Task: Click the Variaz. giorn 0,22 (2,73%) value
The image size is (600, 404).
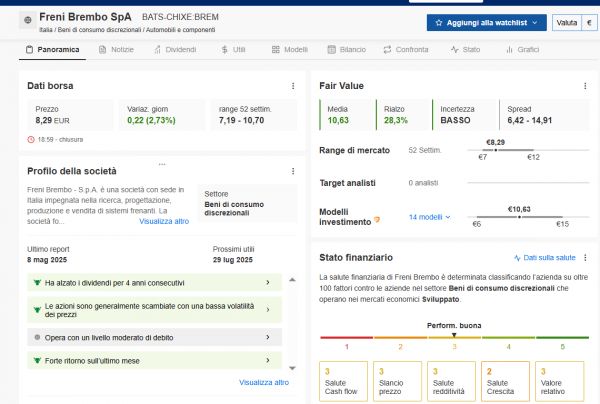Action: [151, 120]
